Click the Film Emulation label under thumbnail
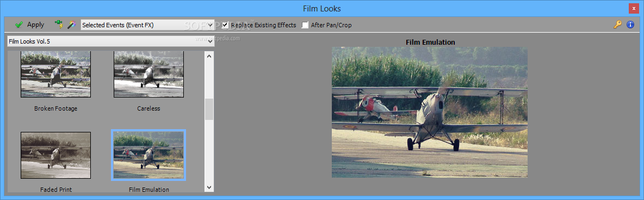 tap(148, 190)
